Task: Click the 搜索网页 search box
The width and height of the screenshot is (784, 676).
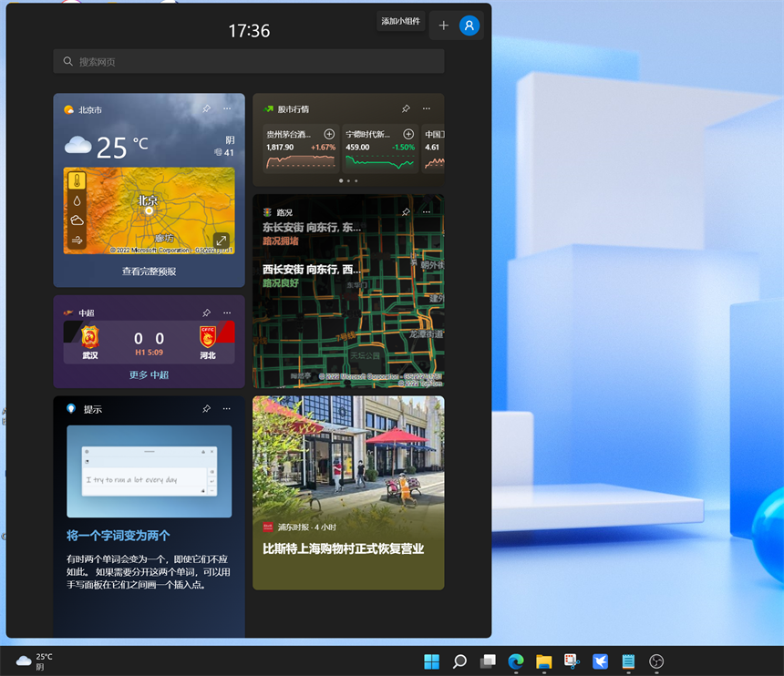Action: 248,61
